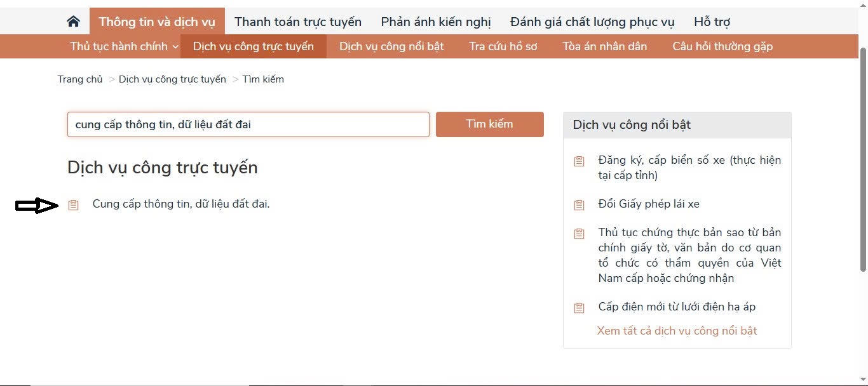This screenshot has width=868, height=386.
Task: Open Tra cứu hồ sơ submenu item
Action: (503, 46)
